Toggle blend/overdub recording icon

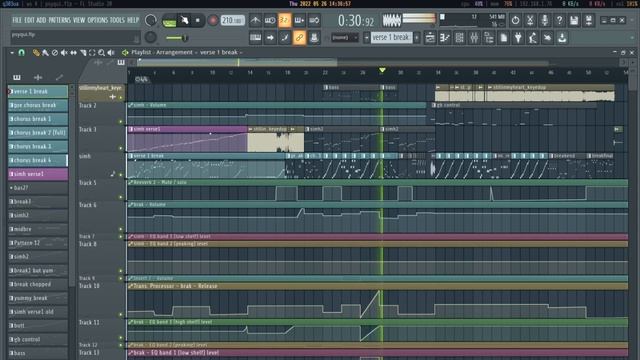[299, 20]
